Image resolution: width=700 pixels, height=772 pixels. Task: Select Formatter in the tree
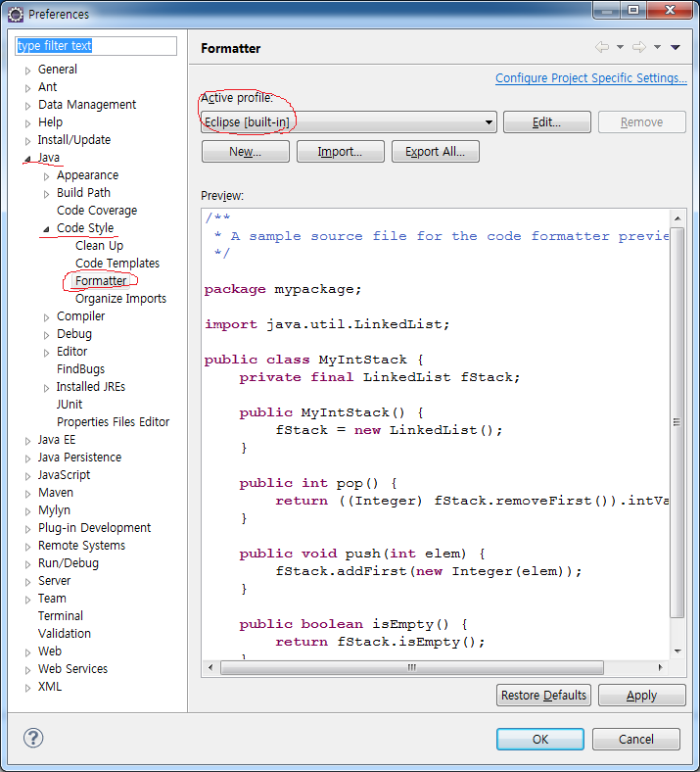pyautogui.click(x=101, y=280)
